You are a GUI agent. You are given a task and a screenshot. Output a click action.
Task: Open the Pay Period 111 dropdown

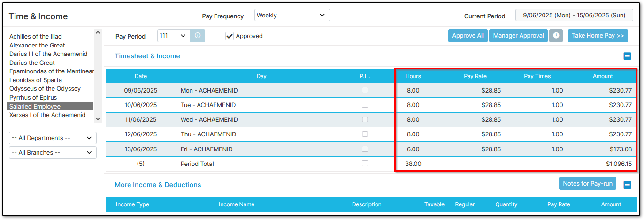pos(173,36)
